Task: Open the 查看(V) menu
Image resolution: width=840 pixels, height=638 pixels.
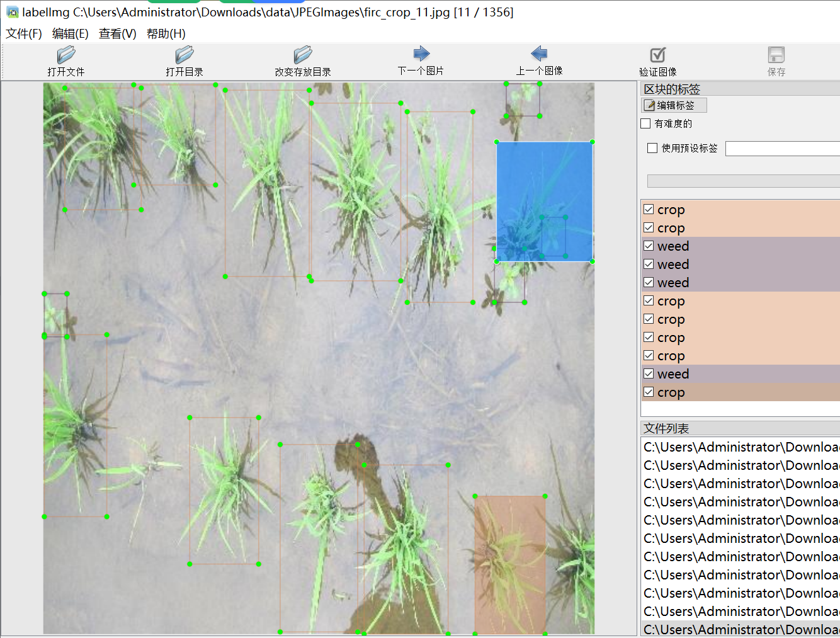Action: pyautogui.click(x=118, y=34)
